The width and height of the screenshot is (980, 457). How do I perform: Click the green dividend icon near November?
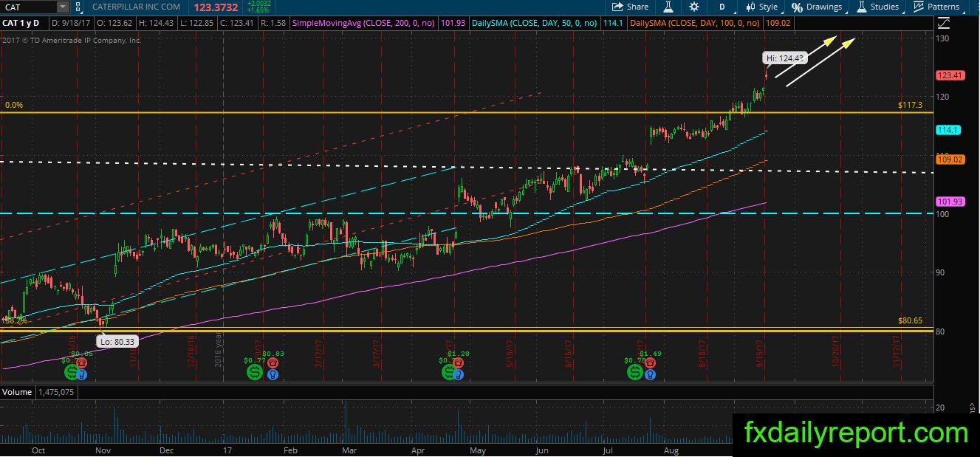70,373
